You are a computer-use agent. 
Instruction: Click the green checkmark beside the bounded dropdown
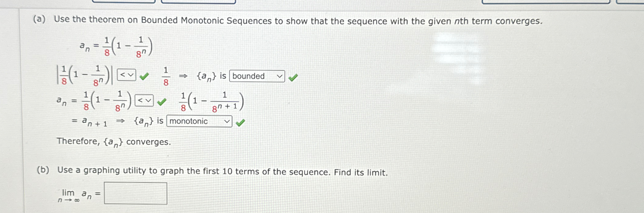coord(293,76)
